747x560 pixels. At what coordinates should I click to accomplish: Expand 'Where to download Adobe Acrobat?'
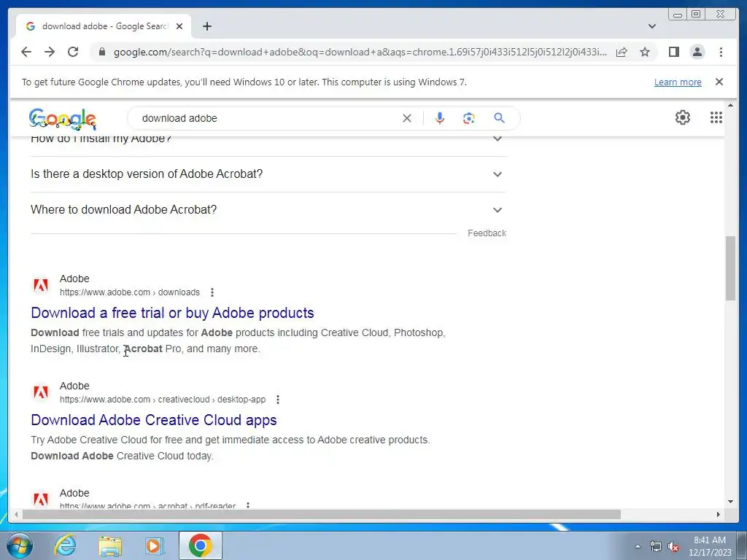[x=268, y=209]
